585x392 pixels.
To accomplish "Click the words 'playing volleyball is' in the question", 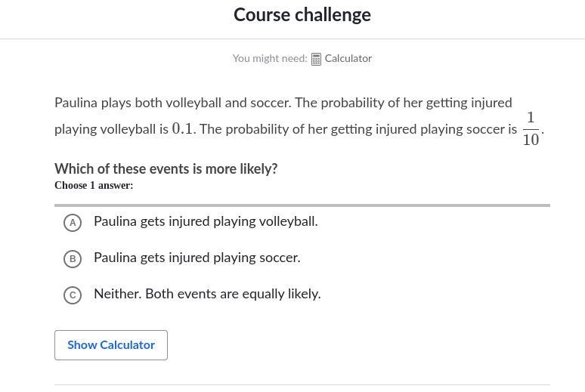I will coord(111,129).
